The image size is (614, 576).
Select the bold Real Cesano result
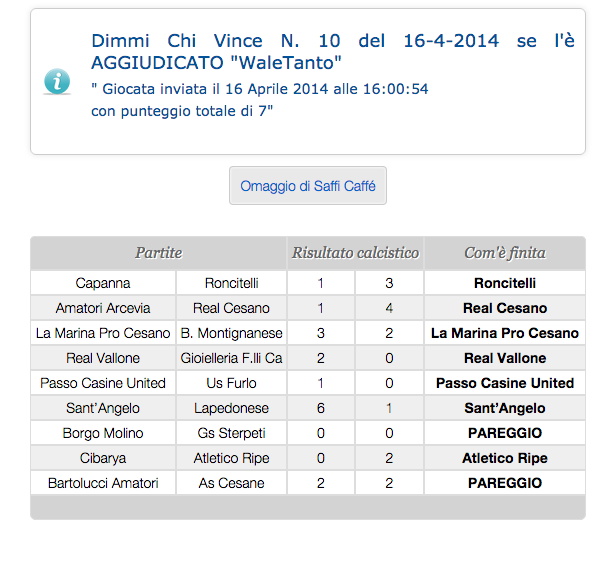click(504, 308)
